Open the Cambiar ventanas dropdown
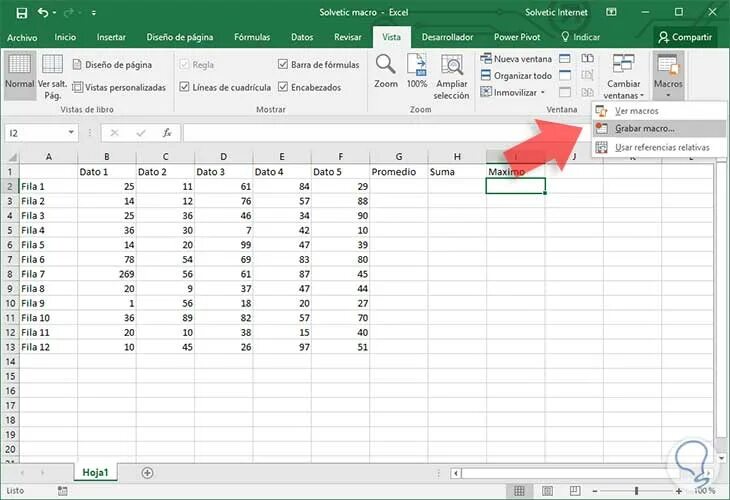 tap(623, 77)
